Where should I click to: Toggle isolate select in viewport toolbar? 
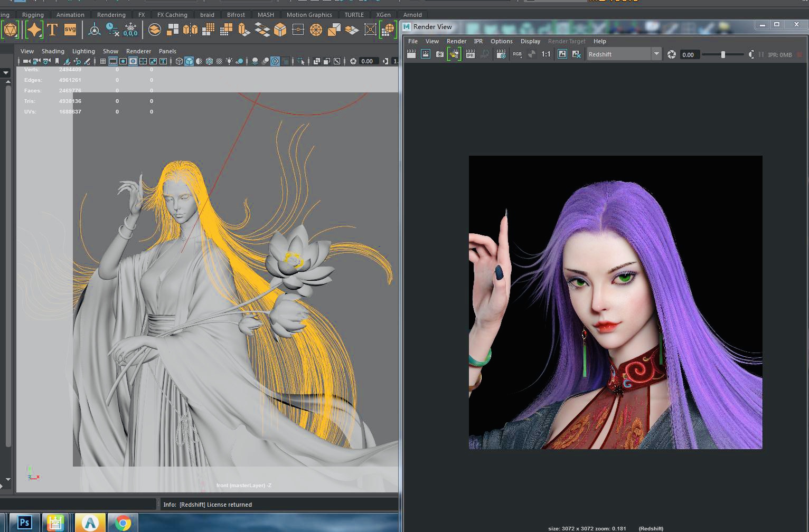[x=300, y=61]
